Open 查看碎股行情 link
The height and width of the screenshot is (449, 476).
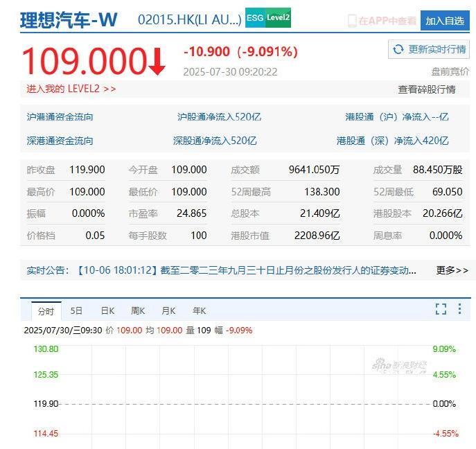(x=427, y=89)
